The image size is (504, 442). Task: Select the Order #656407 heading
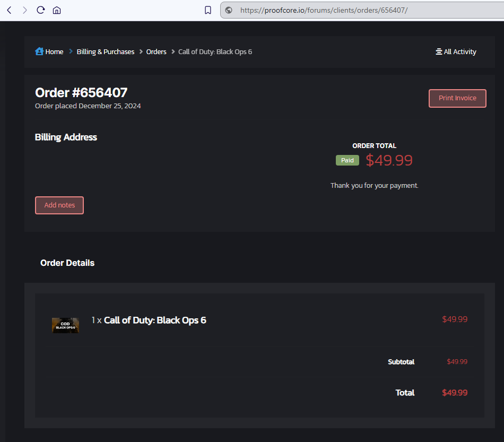(81, 92)
